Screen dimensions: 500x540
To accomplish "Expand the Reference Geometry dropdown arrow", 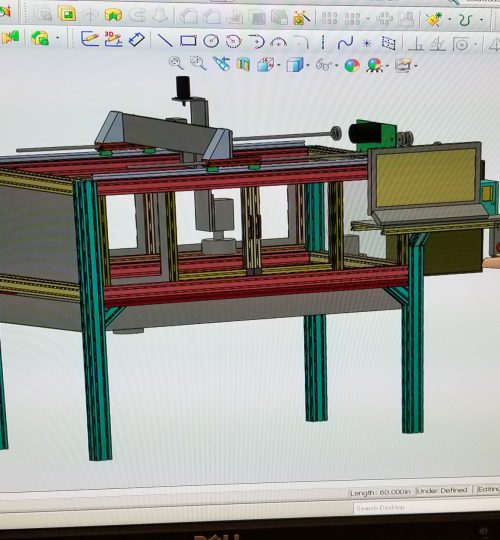I will point(449,20).
